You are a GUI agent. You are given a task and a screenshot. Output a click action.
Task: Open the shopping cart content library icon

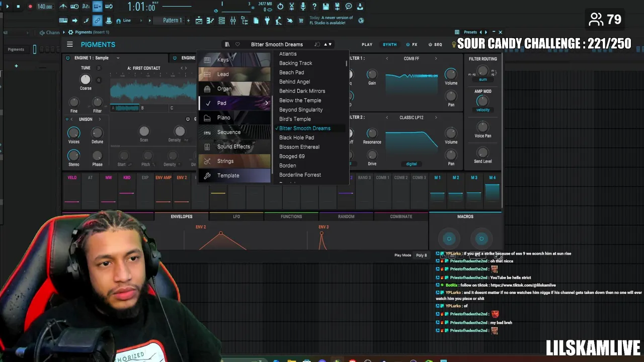click(x=301, y=21)
